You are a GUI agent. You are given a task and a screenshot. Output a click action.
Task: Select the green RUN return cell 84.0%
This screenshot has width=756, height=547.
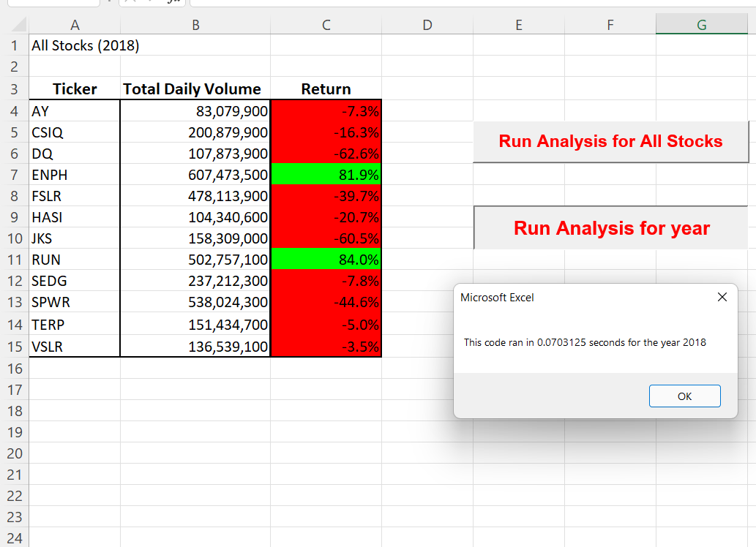point(326,260)
